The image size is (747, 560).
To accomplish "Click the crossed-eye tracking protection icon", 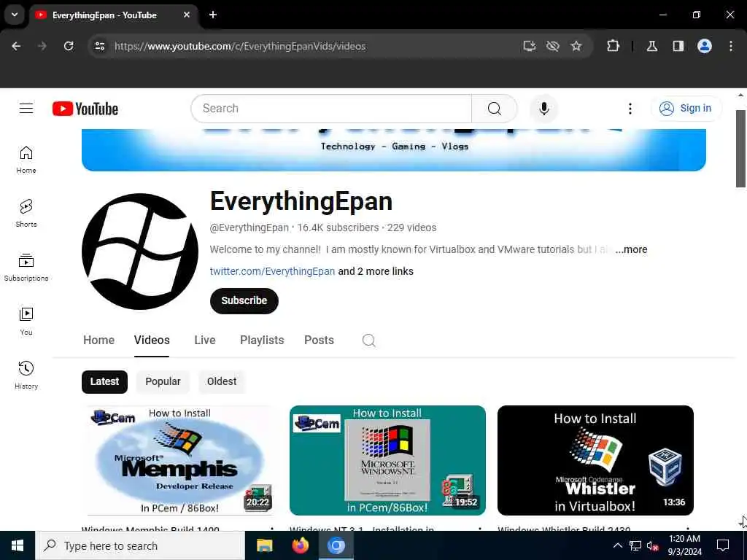I will (553, 46).
